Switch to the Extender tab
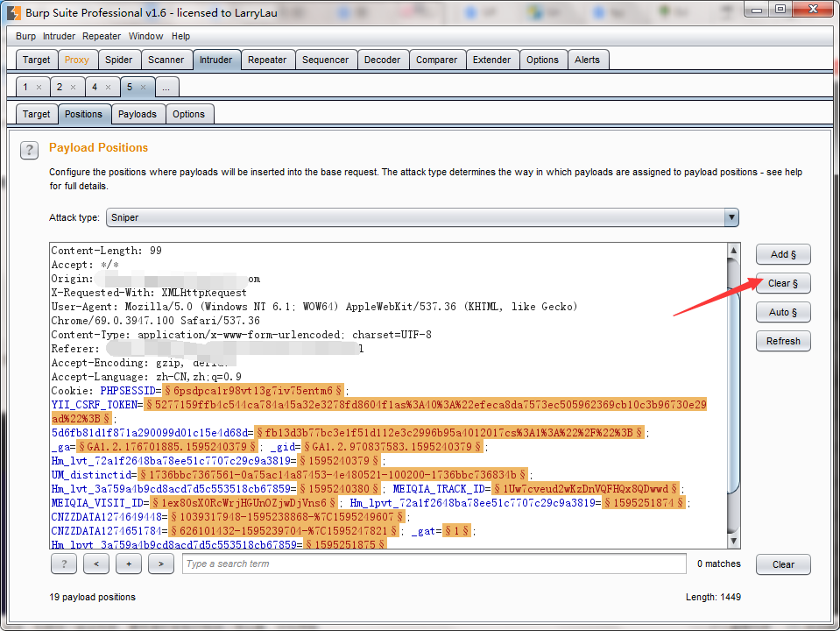This screenshot has width=840, height=631. [491, 60]
